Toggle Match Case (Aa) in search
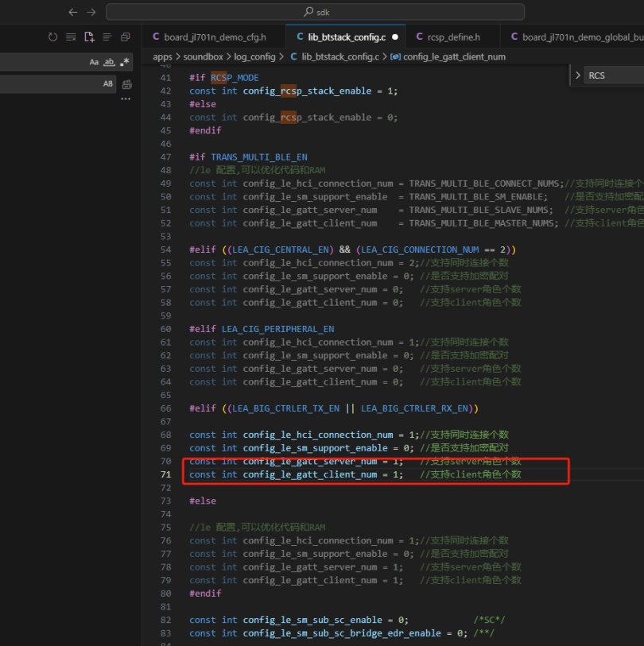Screen dimensions: 644x646 [94, 62]
